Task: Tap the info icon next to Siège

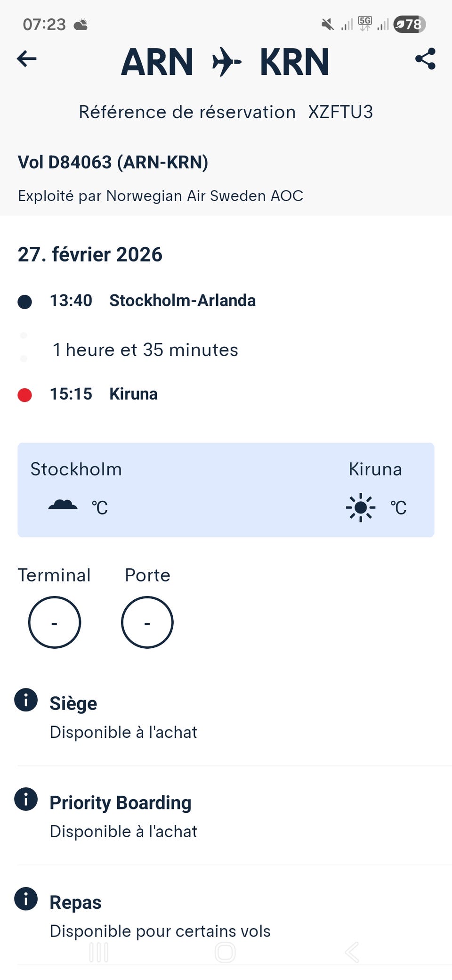Action: (26, 700)
